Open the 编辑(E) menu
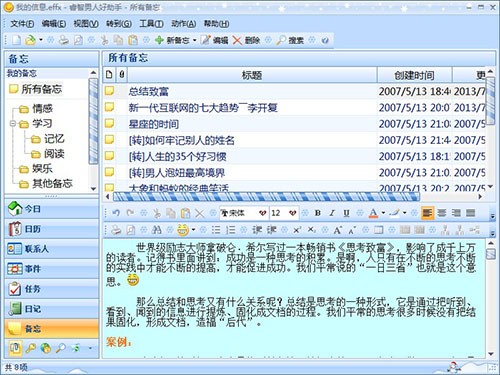Viewport: 500px width, 375px height. coord(54,24)
